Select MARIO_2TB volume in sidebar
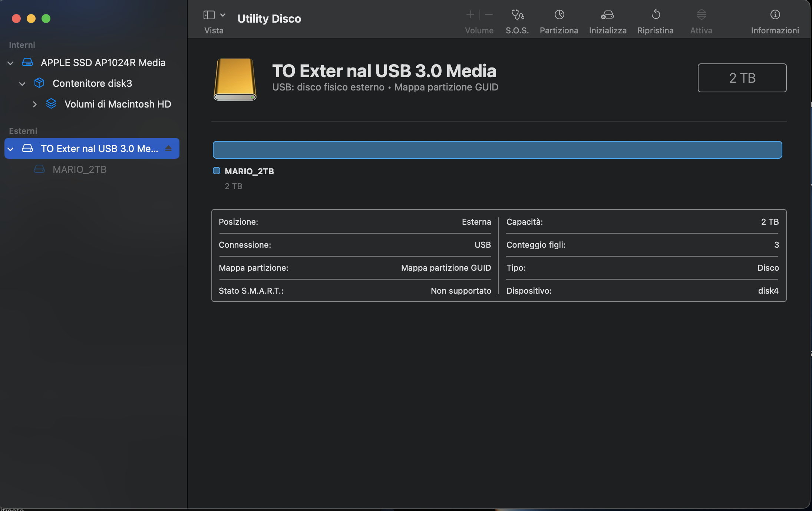 79,169
